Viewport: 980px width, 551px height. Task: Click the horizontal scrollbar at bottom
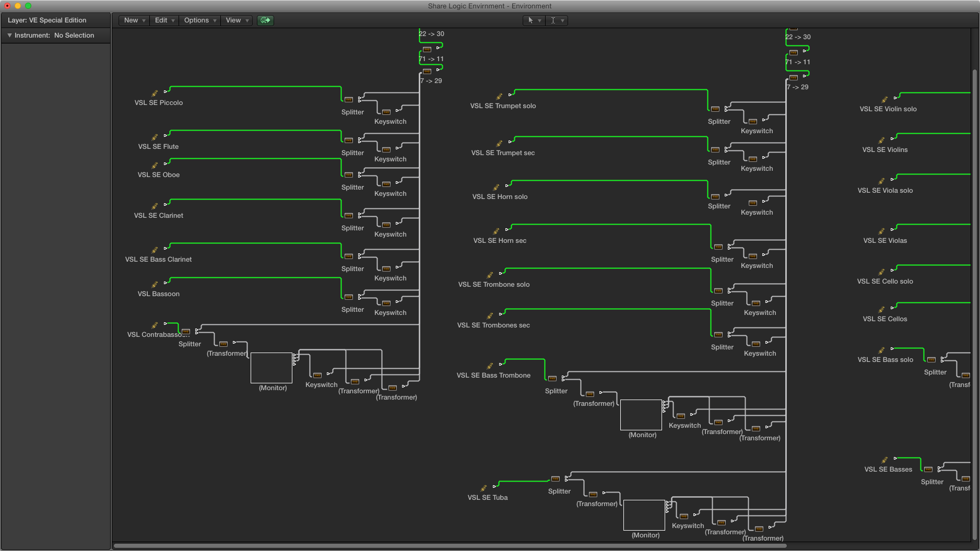coord(450,546)
